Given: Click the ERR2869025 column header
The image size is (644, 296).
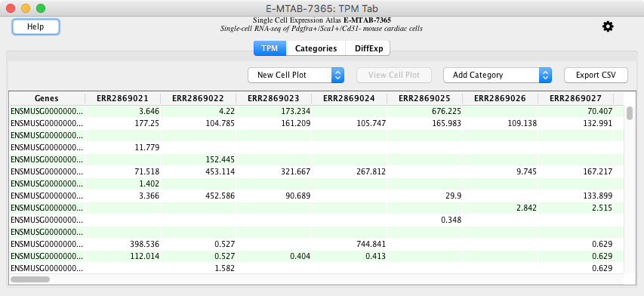Looking at the screenshot, I should pyautogui.click(x=425, y=98).
